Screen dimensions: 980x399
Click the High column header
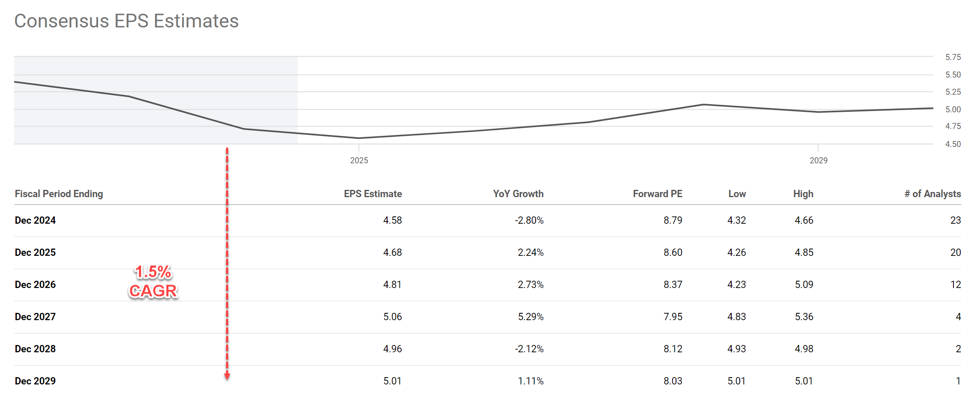point(803,194)
